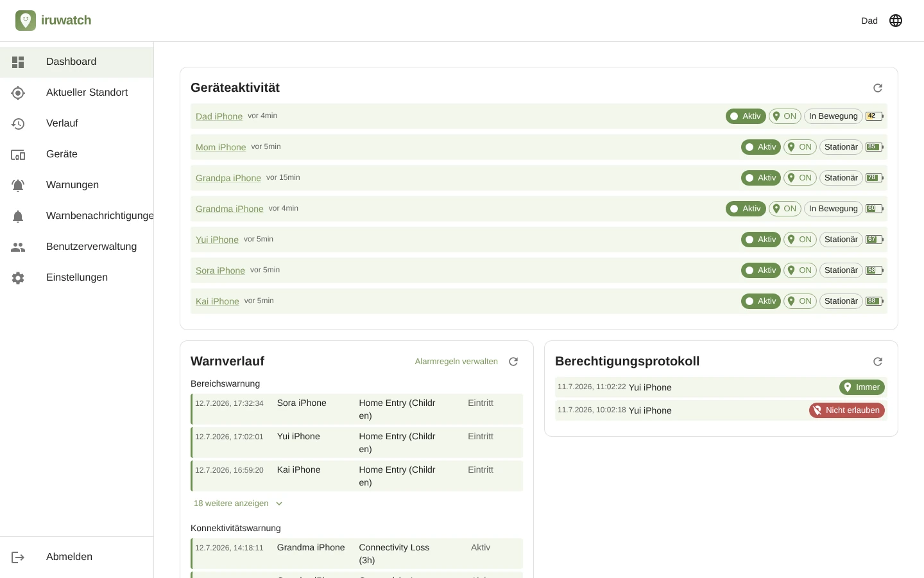
Task: Go to Aktueller Standort
Action: click(76, 93)
